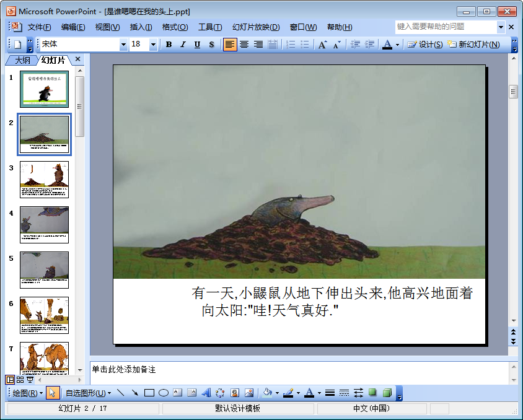This screenshot has height=420, width=523.
Task: Insert a vertical text box
Action: (192, 393)
